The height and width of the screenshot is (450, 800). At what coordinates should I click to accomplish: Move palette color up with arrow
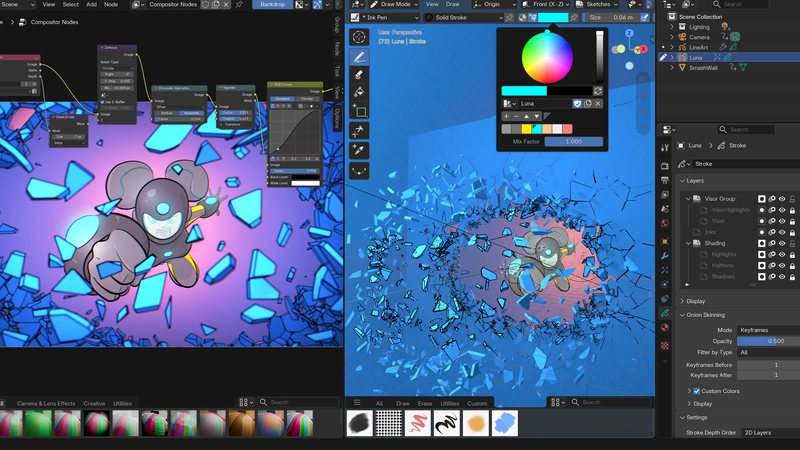pos(526,116)
